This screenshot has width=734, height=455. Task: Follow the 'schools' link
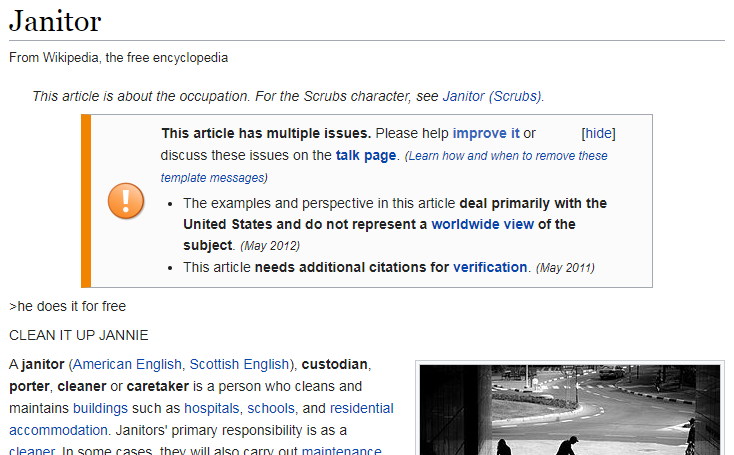click(271, 408)
